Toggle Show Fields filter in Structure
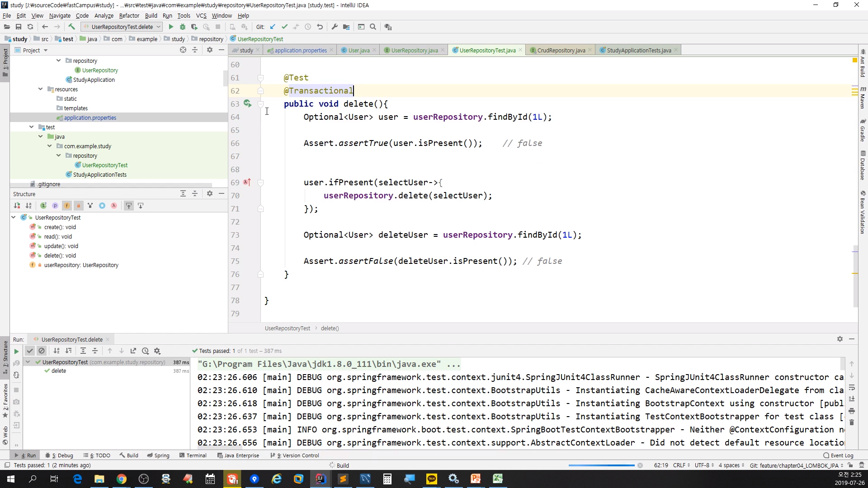 67,206
